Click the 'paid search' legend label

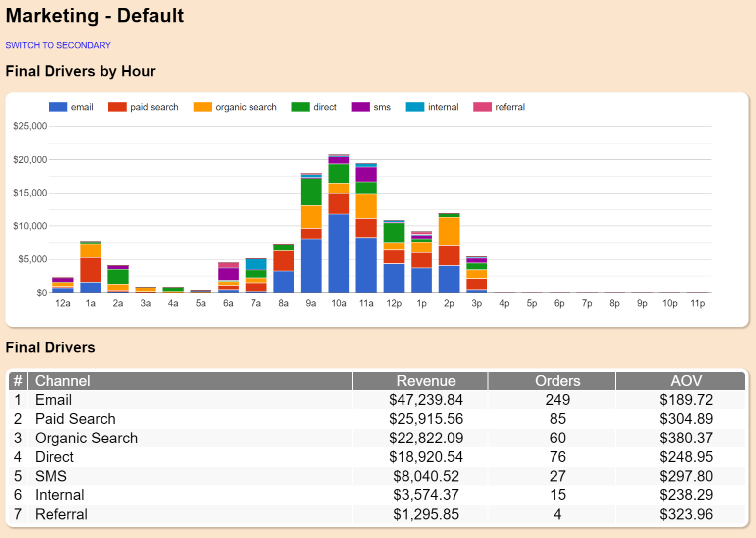coord(154,107)
